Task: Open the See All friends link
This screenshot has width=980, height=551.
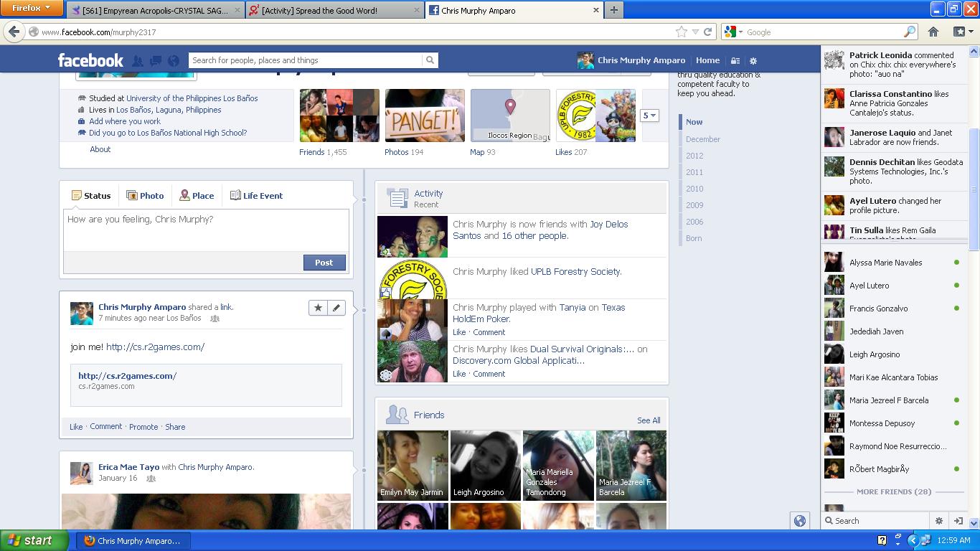Action: [649, 420]
